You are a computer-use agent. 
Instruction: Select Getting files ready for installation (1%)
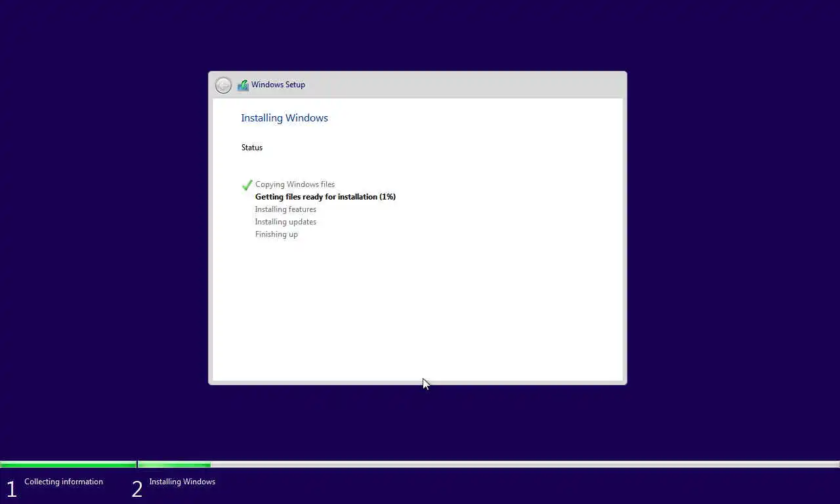tap(325, 197)
